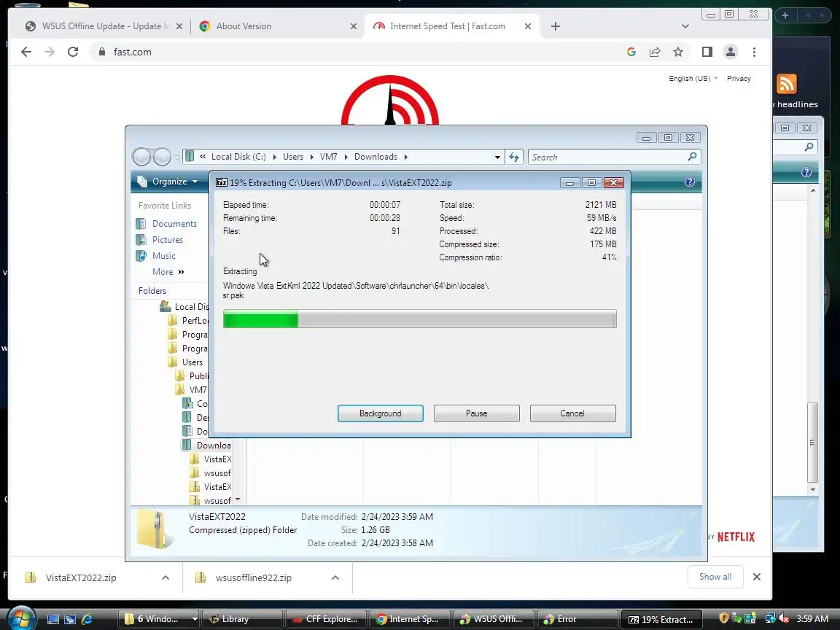The image size is (840, 630).
Task: Switch to CFF Explorer taskbar button
Action: coord(326,619)
